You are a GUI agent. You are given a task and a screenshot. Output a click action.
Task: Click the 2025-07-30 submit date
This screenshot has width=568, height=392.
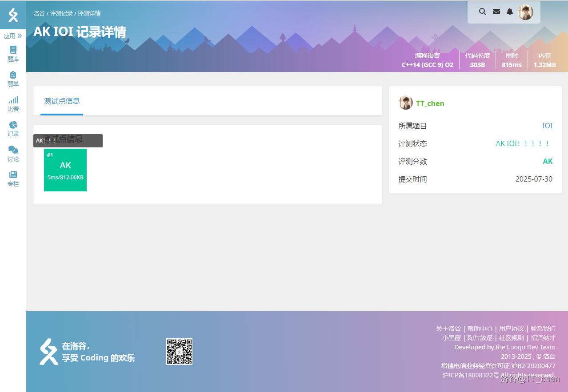point(534,179)
